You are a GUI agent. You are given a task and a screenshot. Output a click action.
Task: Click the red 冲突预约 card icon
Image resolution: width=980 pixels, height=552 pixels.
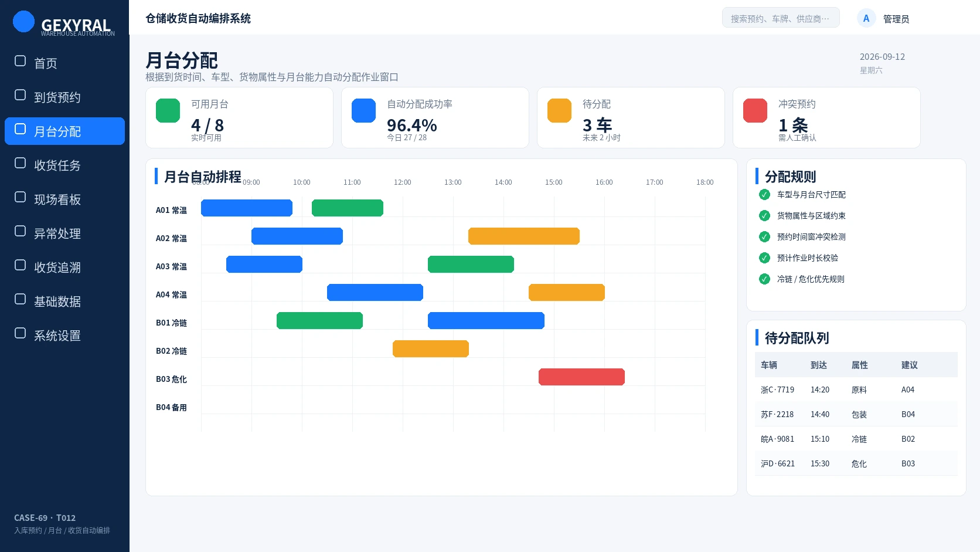755,110
